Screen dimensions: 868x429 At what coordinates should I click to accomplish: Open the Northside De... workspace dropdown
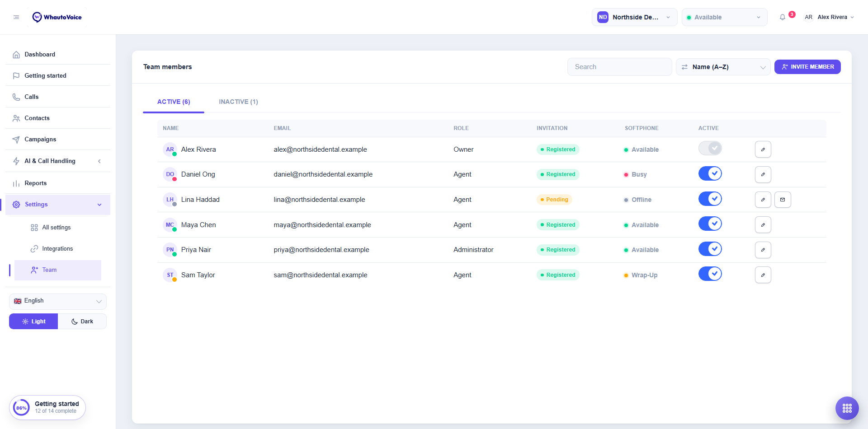click(634, 17)
